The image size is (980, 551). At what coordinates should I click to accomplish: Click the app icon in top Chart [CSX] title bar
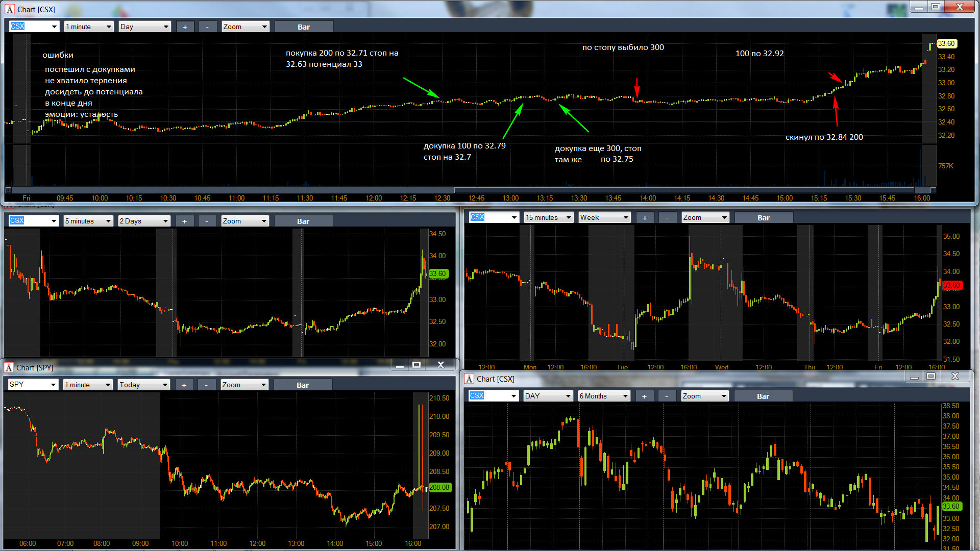10,9
